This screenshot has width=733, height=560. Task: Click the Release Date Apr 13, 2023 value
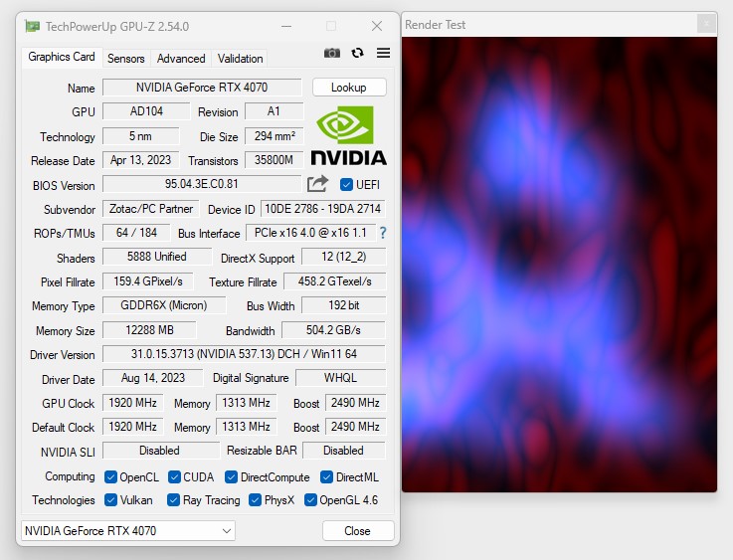click(x=140, y=160)
